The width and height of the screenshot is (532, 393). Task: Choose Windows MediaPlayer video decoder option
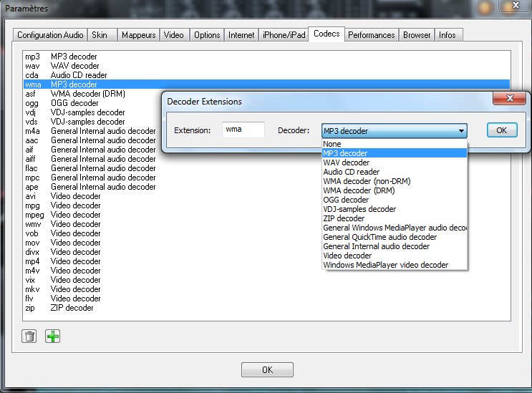tap(385, 265)
